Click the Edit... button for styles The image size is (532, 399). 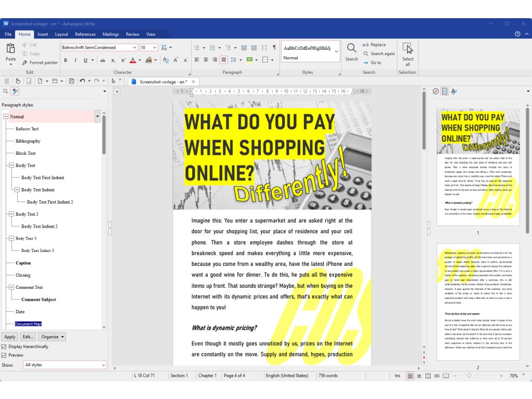coord(28,337)
